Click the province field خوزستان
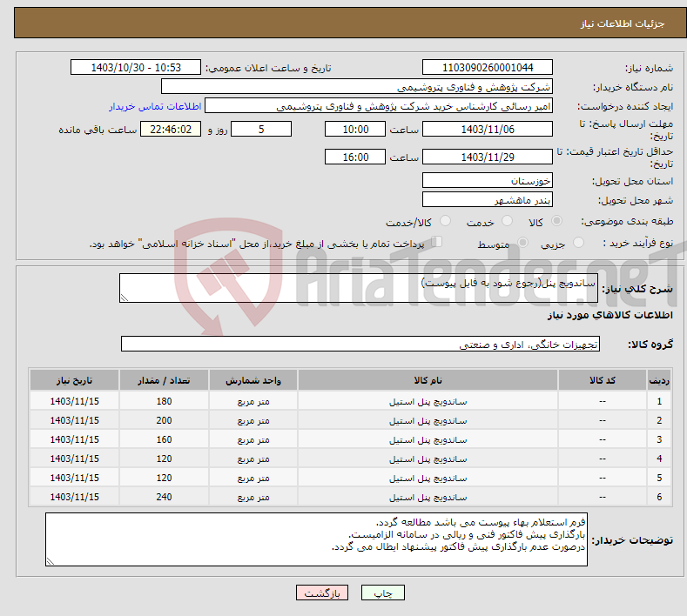This screenshot has width=687, height=616. (488, 180)
